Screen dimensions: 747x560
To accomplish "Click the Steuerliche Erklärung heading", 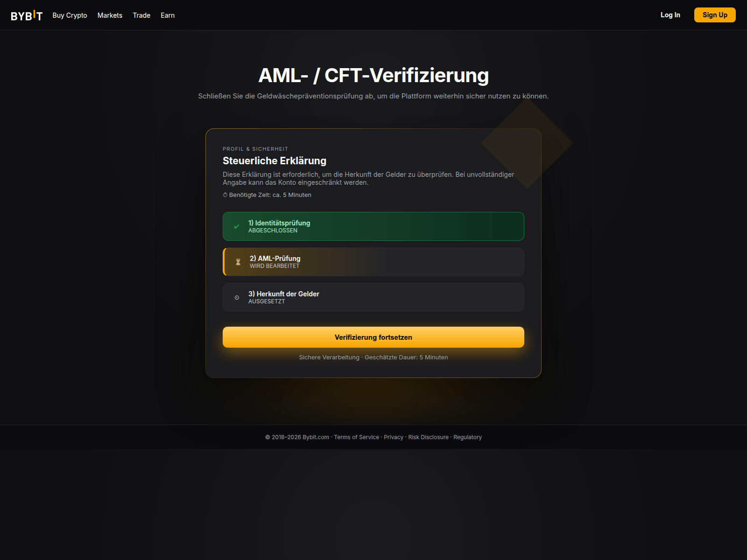I will pos(275,161).
